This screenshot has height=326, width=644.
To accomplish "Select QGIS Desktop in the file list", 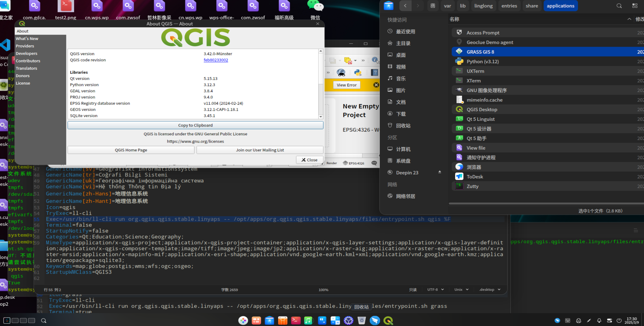I will (x=547, y=109).
